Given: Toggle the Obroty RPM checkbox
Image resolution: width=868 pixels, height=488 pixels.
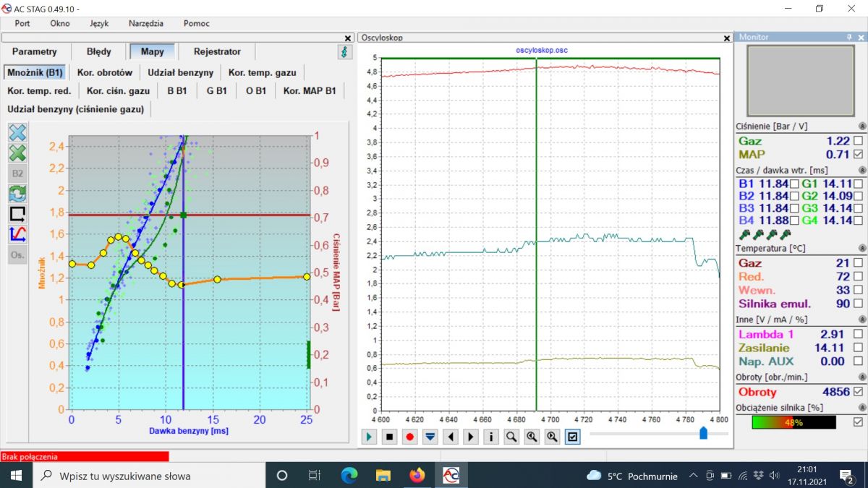Looking at the screenshot, I should (858, 392).
